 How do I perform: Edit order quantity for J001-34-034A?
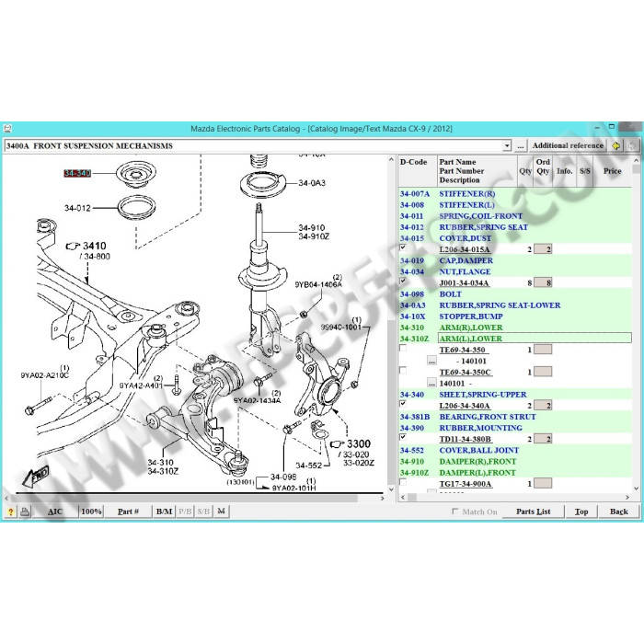pyautogui.click(x=543, y=282)
